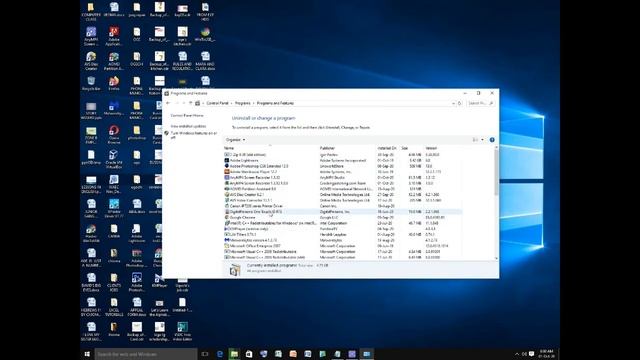This screenshot has height=360, width=640.
Task: Select the AOMEI Partition Assistant row
Action: pyautogui.click(x=343, y=189)
